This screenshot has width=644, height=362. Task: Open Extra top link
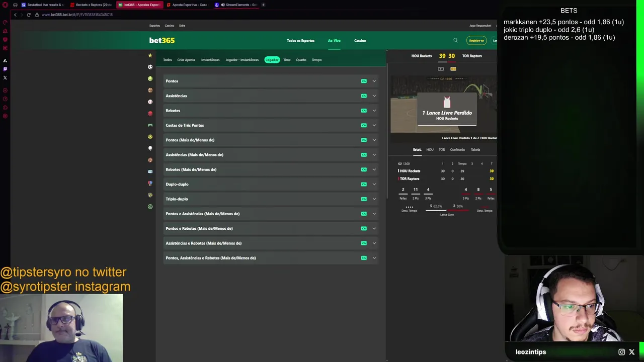pyautogui.click(x=182, y=26)
